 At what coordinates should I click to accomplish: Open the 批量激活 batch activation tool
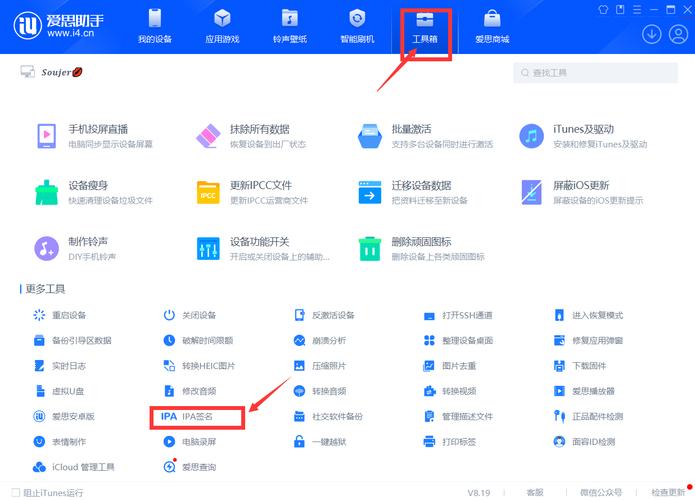point(371,136)
